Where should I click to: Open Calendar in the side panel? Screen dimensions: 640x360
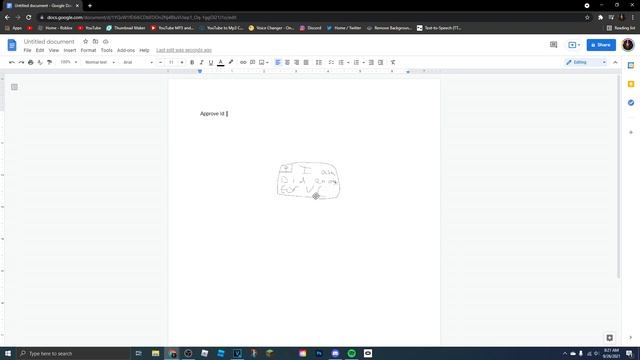pos(631,66)
